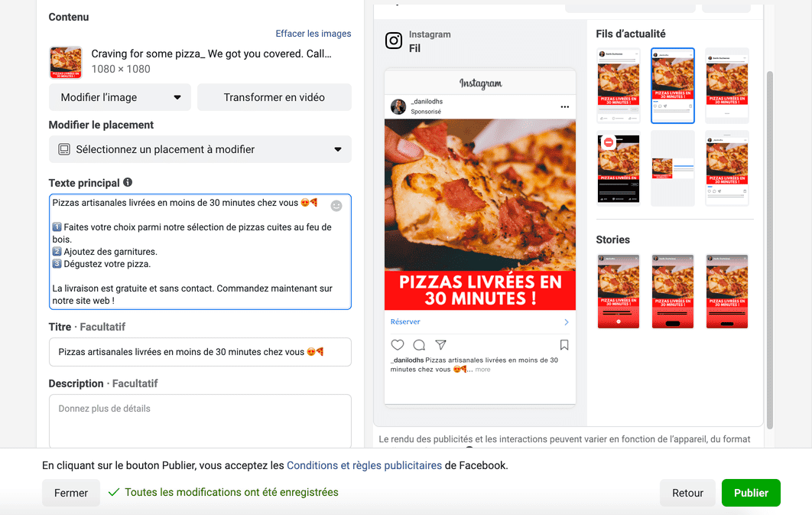
Task: Select the first Stories preview thumbnail
Action: point(619,292)
